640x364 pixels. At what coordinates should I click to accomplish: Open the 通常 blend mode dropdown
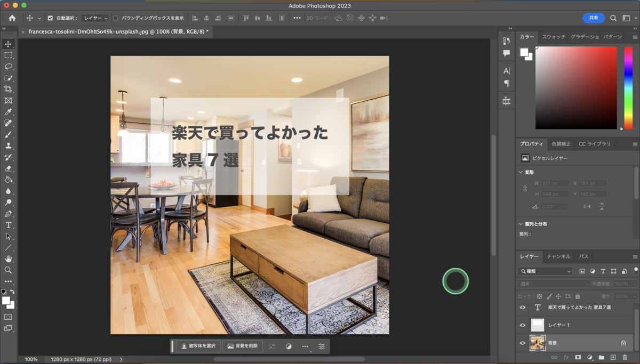click(554, 284)
